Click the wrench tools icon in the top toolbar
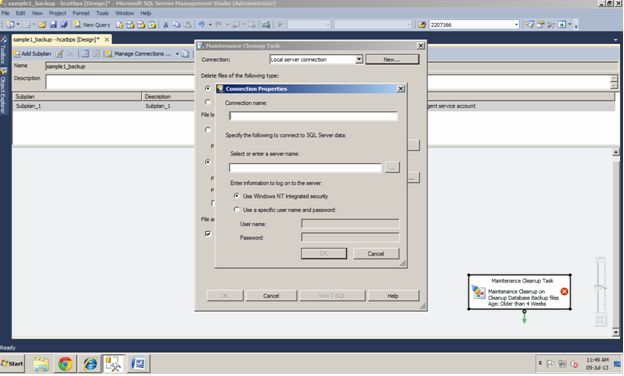Viewport: 624px width, 376px height. coord(551,25)
